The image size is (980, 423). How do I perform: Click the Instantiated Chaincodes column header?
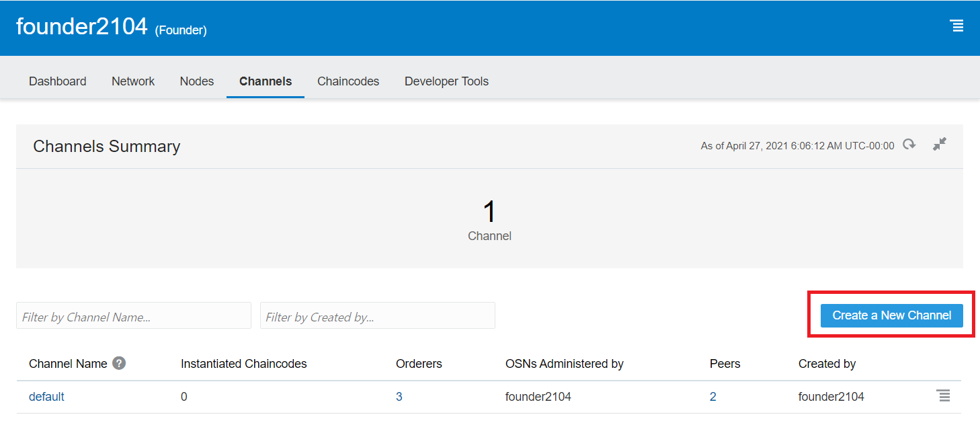(243, 364)
